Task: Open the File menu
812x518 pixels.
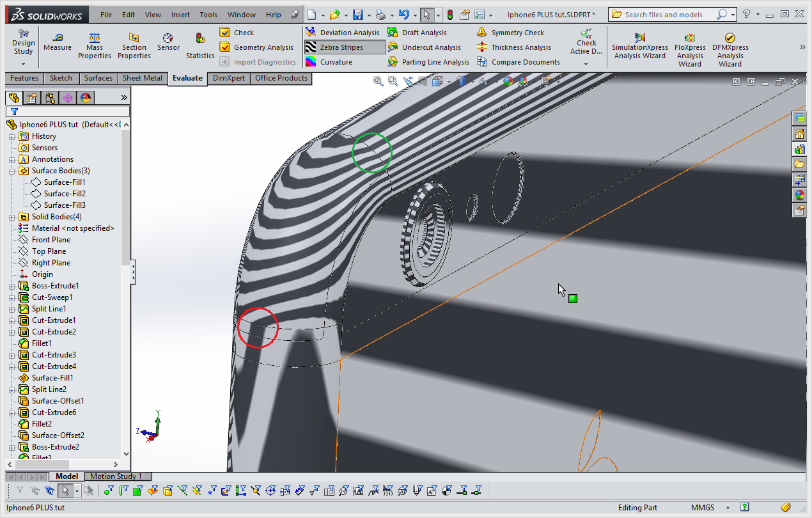Action: click(106, 15)
